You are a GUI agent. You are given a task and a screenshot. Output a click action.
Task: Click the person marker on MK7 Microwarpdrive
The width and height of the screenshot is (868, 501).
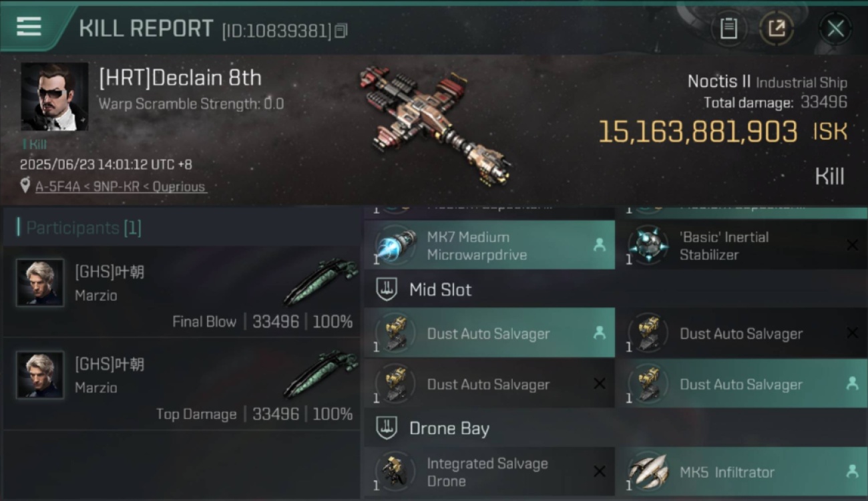tap(599, 245)
